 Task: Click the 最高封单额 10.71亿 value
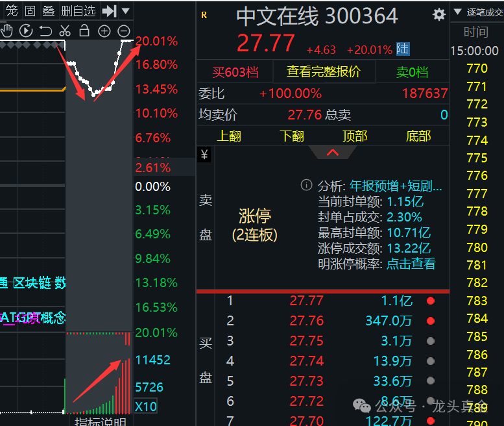pyautogui.click(x=409, y=232)
